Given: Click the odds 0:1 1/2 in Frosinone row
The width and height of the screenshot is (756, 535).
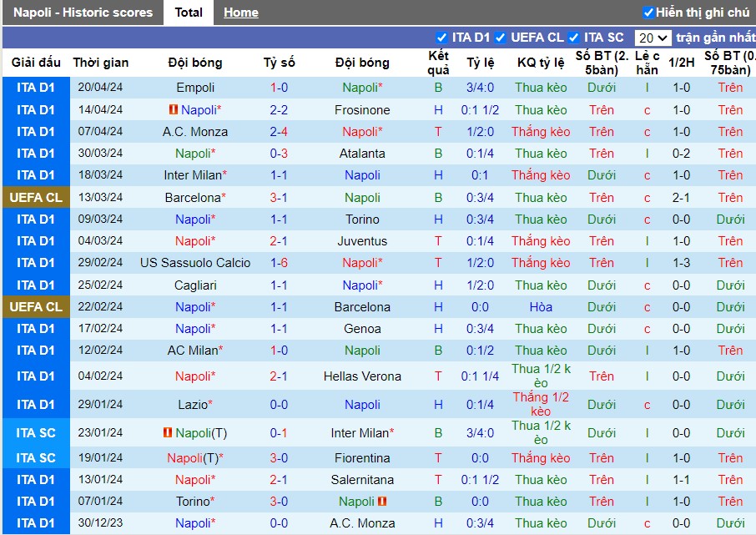Looking at the screenshot, I should (480, 110).
